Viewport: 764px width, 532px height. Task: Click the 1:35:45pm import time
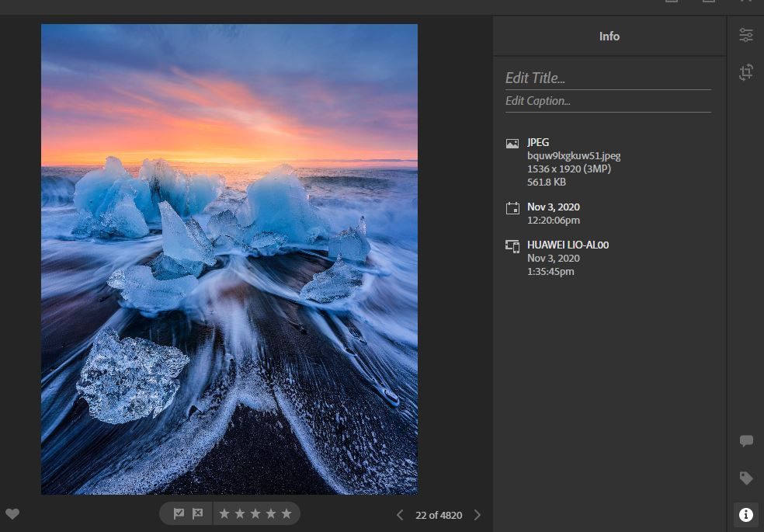550,271
